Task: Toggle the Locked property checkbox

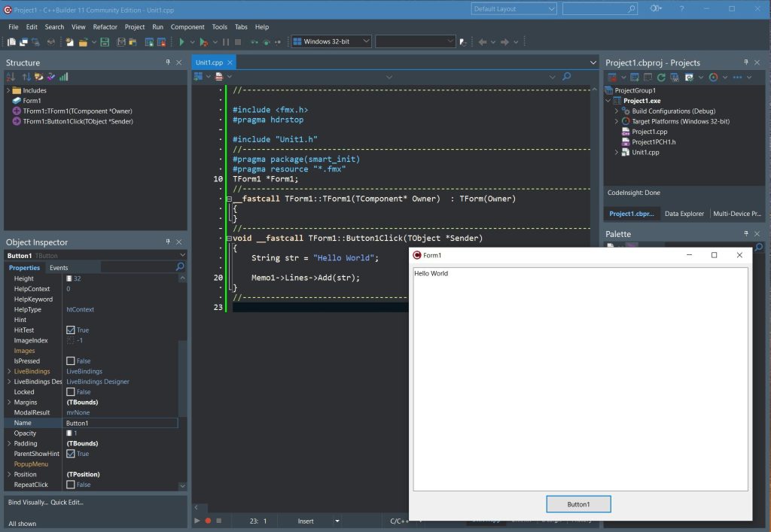Action: (x=70, y=392)
